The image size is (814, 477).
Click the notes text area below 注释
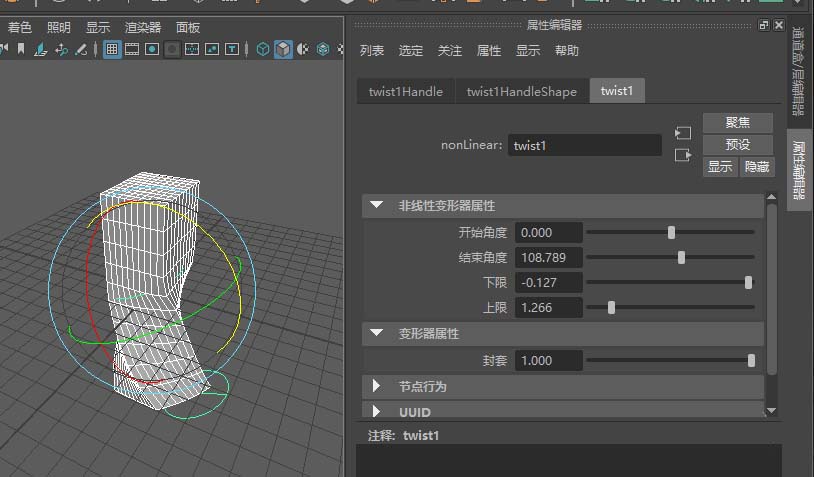[568, 460]
